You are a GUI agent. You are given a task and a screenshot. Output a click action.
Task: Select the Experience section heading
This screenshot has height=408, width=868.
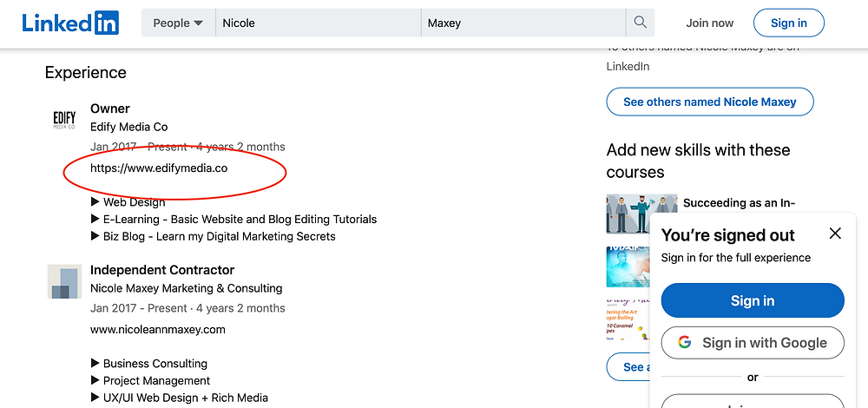click(86, 73)
